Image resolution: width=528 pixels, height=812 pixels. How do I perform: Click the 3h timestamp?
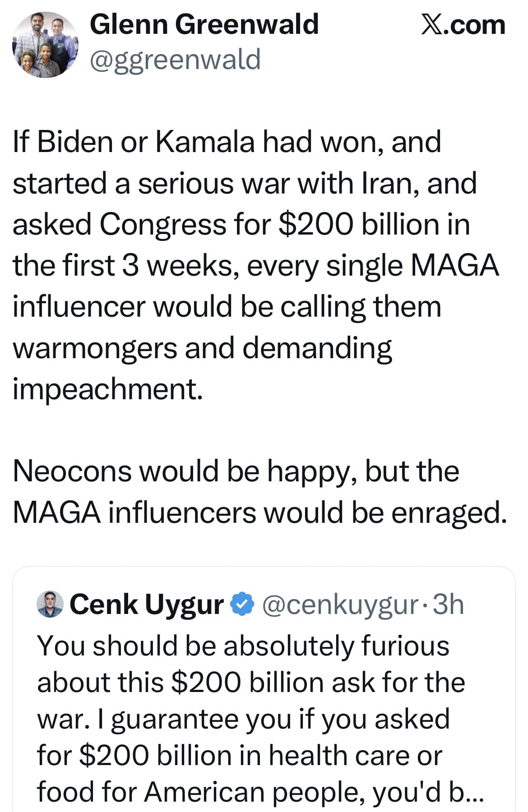448,604
